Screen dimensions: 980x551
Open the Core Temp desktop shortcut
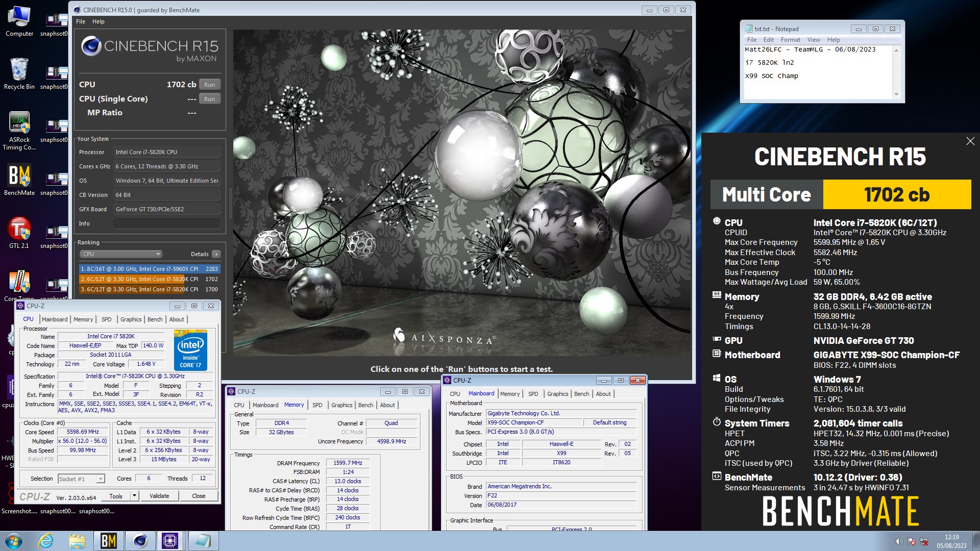19,286
